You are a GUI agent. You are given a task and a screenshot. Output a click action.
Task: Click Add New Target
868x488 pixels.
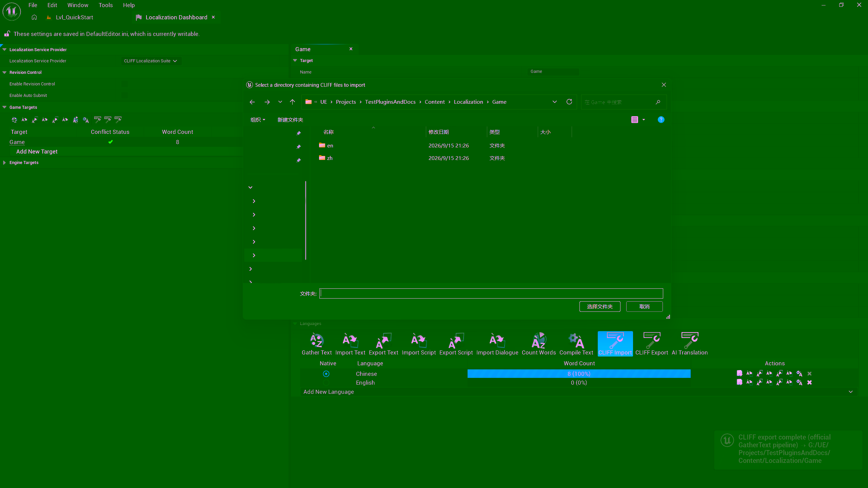(37, 151)
